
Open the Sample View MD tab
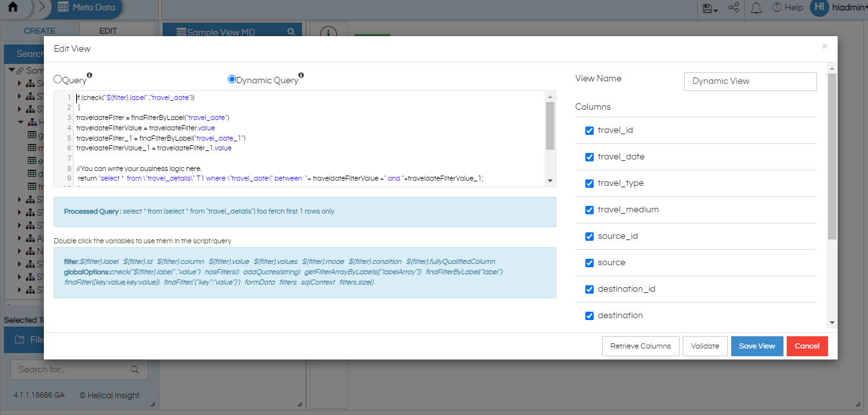click(223, 32)
